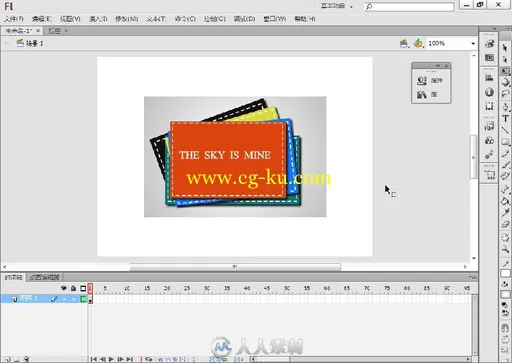The image size is (512, 363).
Task: Step forward one frame
Action: [120, 359]
